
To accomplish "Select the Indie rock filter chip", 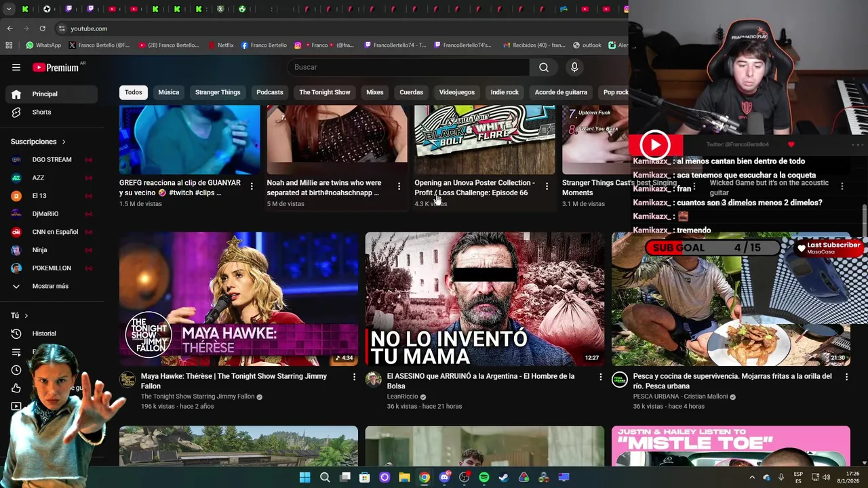I will click(505, 92).
